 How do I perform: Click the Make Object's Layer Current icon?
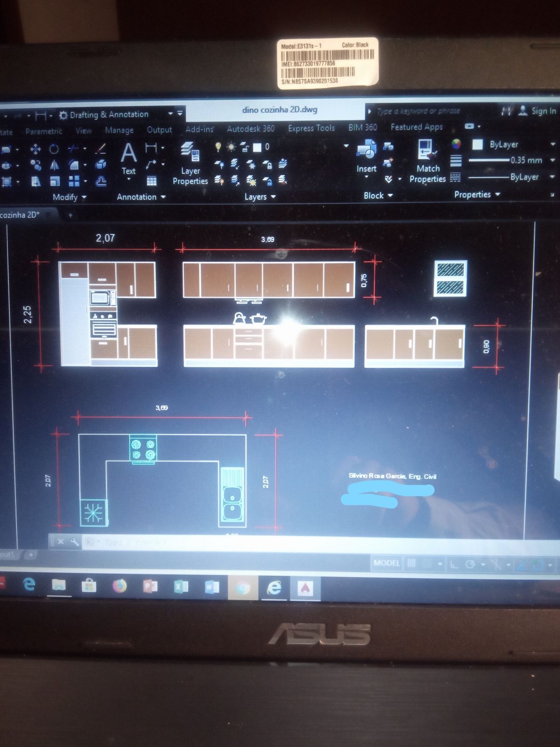point(283,163)
